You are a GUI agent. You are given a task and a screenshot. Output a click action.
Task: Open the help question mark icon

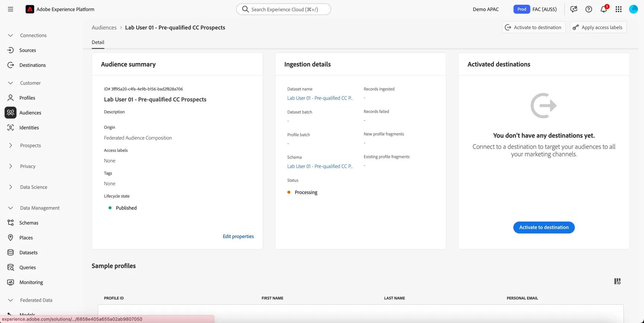pyautogui.click(x=588, y=9)
